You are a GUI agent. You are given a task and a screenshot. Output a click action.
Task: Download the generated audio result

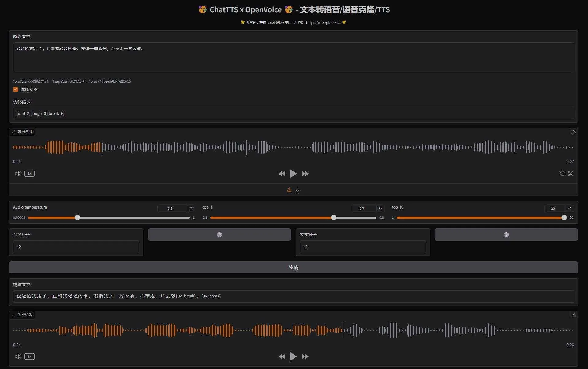(574, 314)
